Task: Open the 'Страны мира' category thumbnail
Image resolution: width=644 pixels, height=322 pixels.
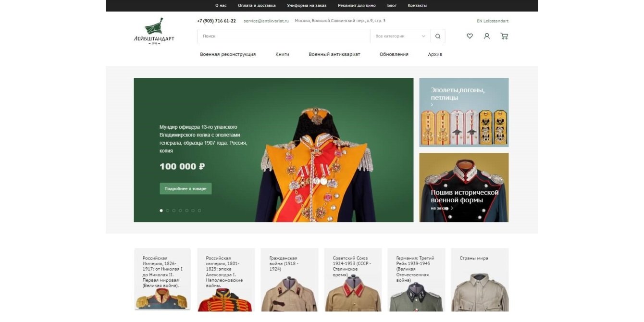Action: 480,280
